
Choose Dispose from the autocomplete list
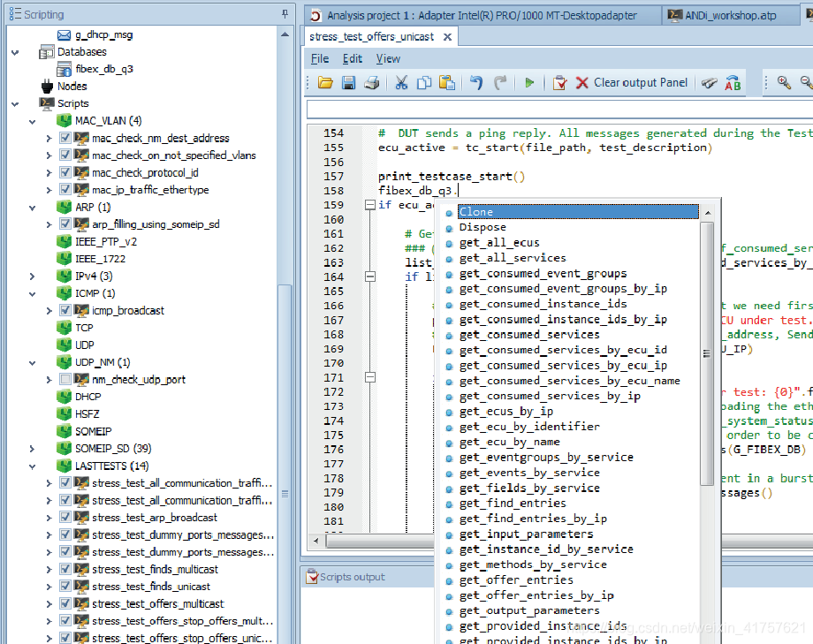click(x=482, y=227)
